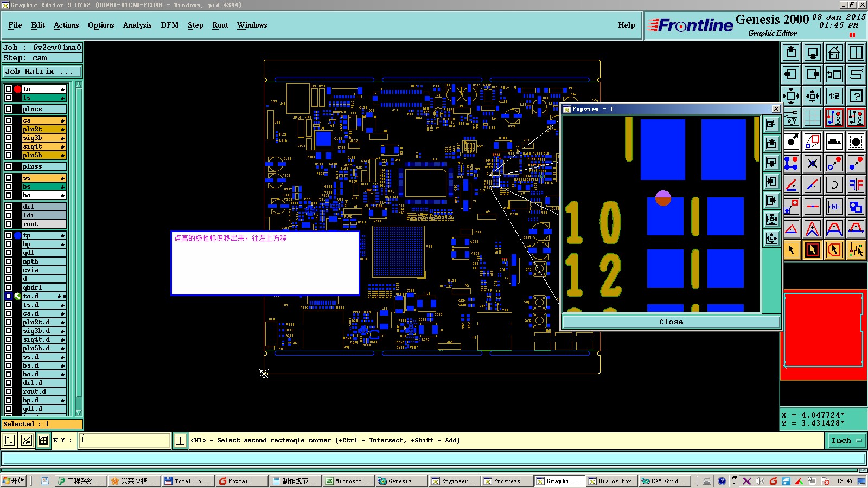Click the net-trace arrow selection tool
868x488 pixels.
tap(856, 250)
